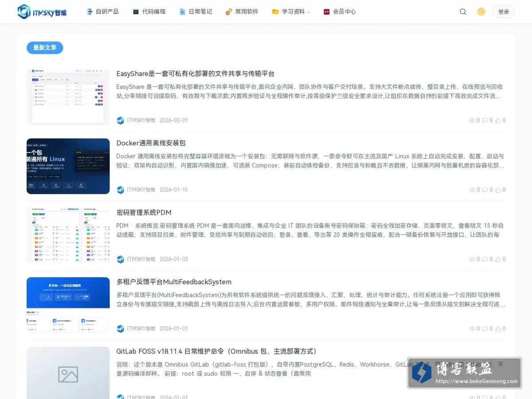
Task: Click the comment icon on the 多租户反馈平台 article
Action: pyautogui.click(x=485, y=329)
